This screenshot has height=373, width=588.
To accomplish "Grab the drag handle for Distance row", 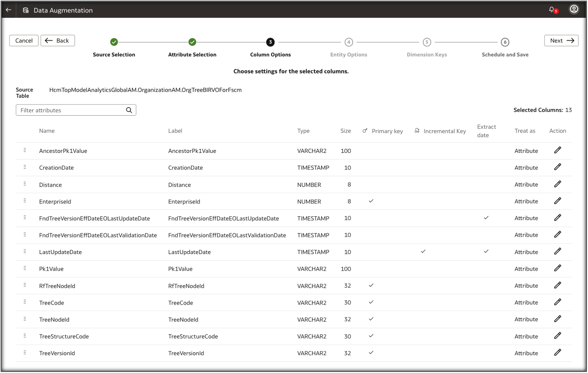I will pos(25,184).
